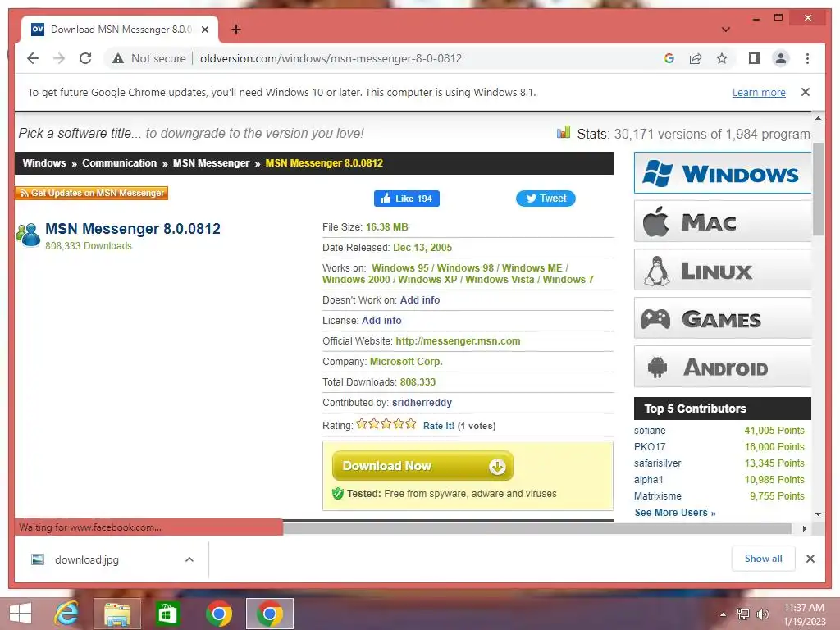The height and width of the screenshot is (630, 840).
Task: Click the volume speaker tray icon
Action: tap(762, 614)
